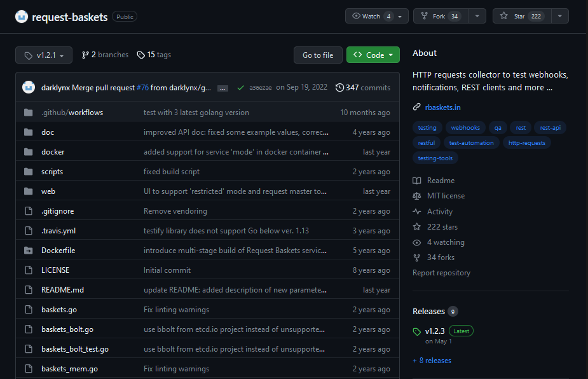Open the .travis.yml file
588x379 pixels.
(x=58, y=231)
